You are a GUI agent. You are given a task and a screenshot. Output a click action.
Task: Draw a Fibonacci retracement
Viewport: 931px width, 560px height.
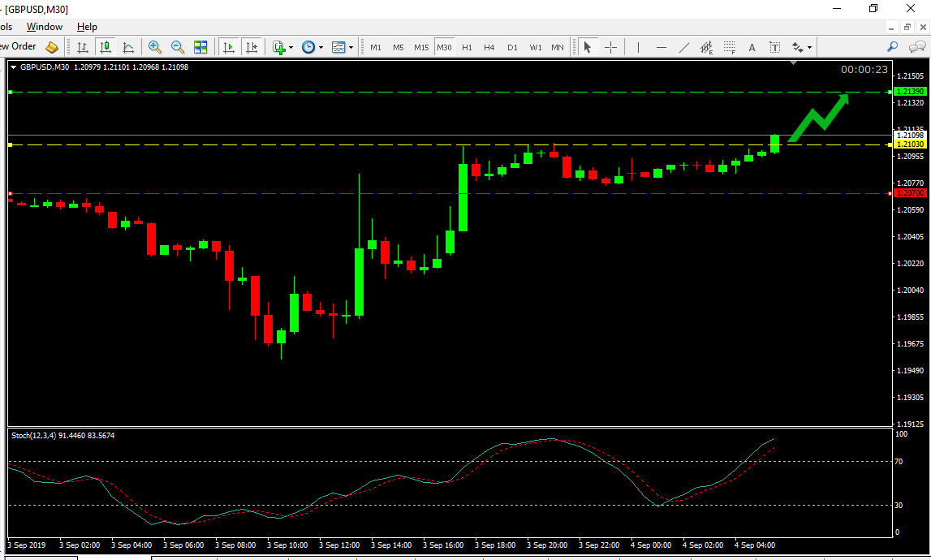click(730, 47)
